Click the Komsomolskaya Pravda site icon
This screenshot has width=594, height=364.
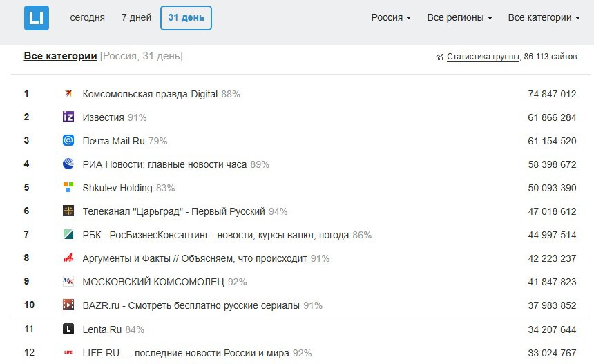(68, 94)
